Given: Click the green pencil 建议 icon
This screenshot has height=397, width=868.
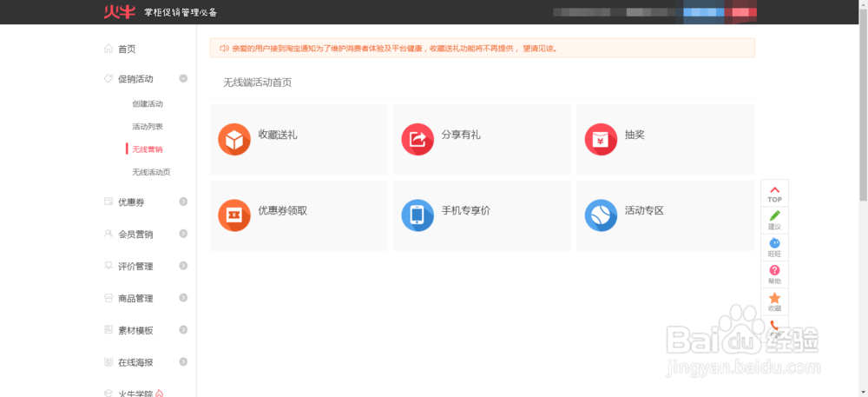Looking at the screenshot, I should (774, 216).
